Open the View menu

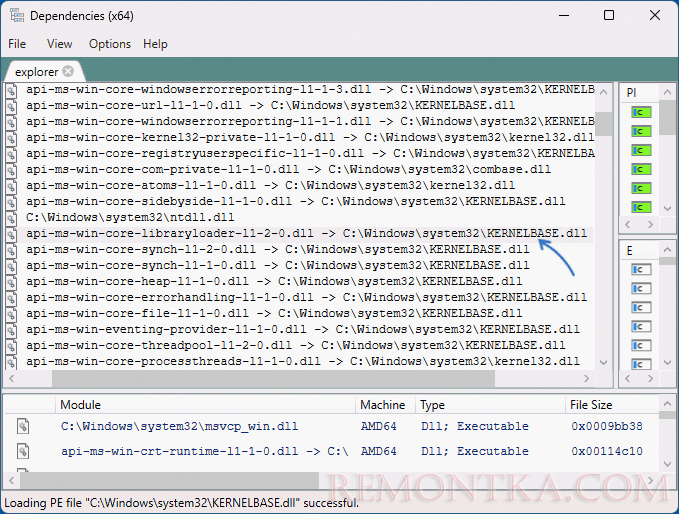pyautogui.click(x=59, y=44)
